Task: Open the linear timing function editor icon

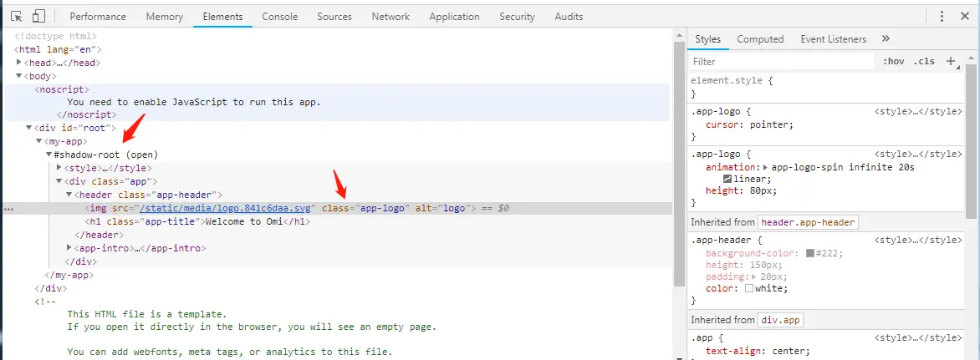Action: (x=727, y=179)
